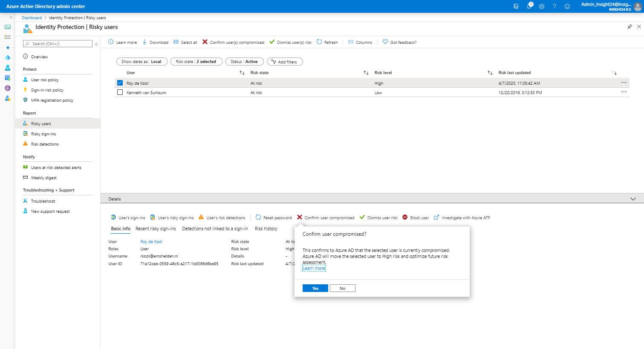The image size is (644, 349).
Task: Check the Kenneth van Surksum row checkbox
Action: coord(120,92)
